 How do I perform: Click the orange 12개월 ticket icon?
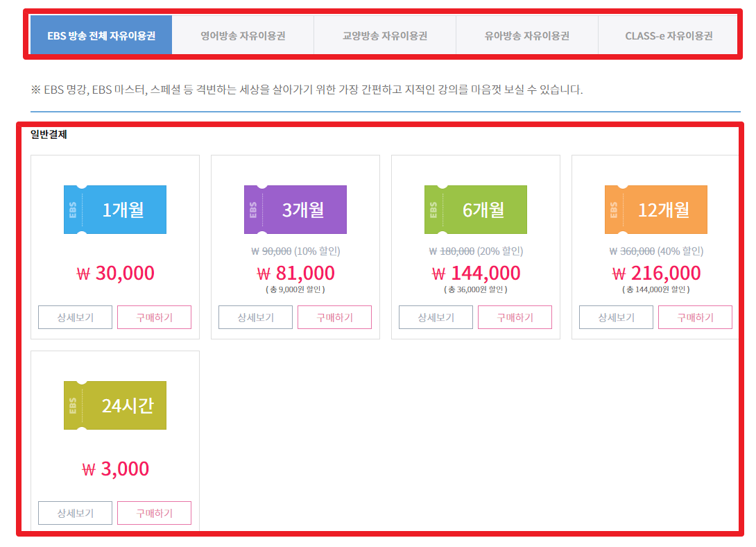pos(656,210)
